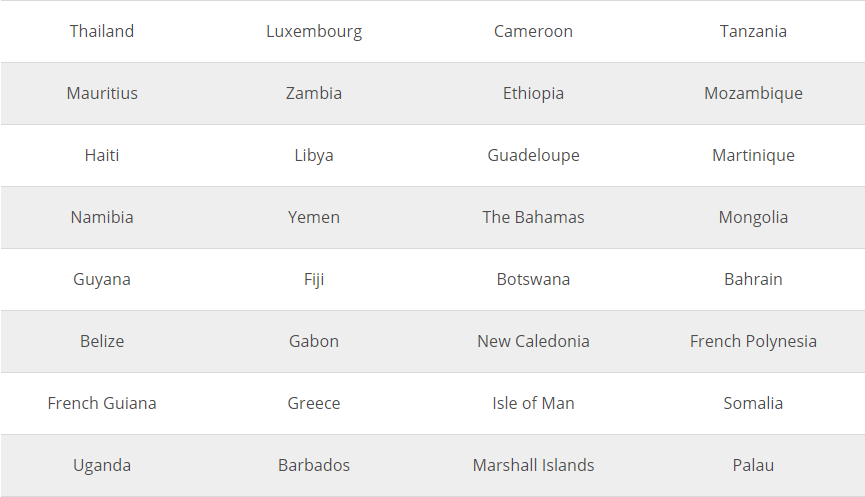Click on Zambia text
Image resolution: width=865 pixels, height=497 pixels.
(314, 93)
